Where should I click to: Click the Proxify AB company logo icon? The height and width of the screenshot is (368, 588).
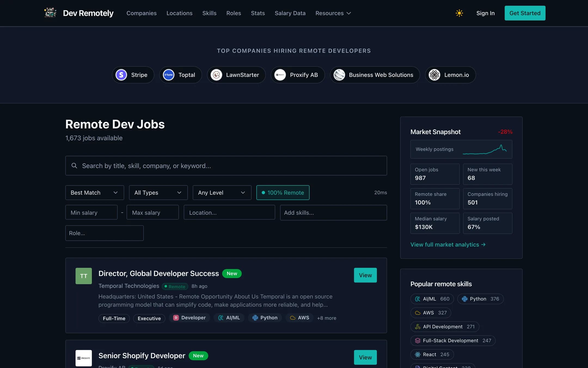[x=280, y=75]
